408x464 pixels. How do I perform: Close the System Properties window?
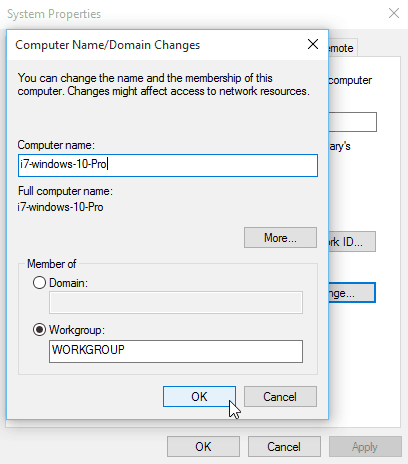point(394,13)
